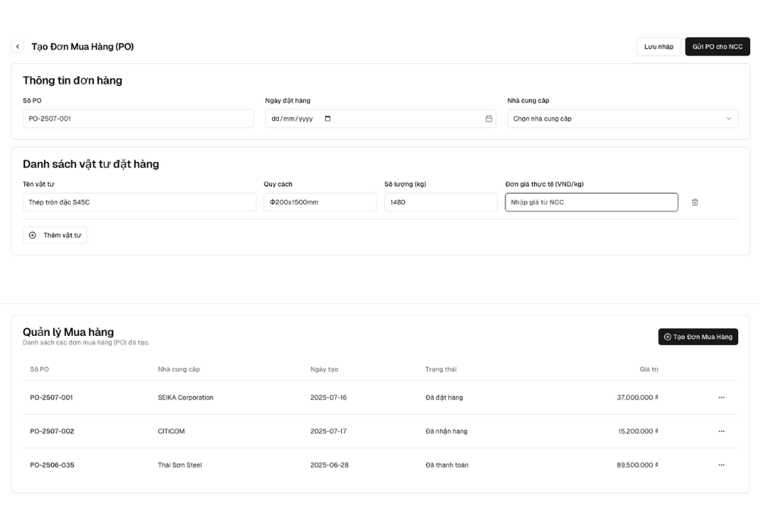Click Ngày tạo column header
760x532 pixels.
(325, 369)
